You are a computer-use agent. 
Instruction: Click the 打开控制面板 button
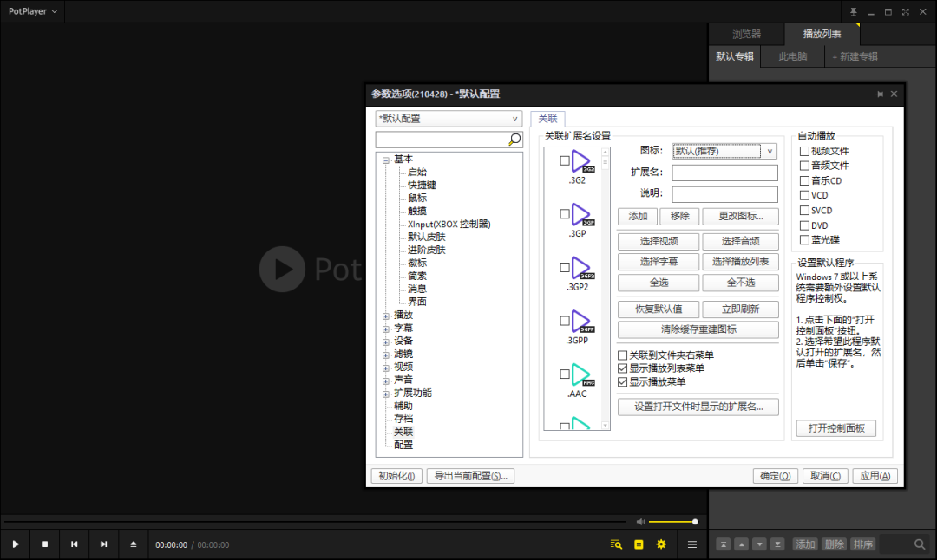click(x=835, y=428)
